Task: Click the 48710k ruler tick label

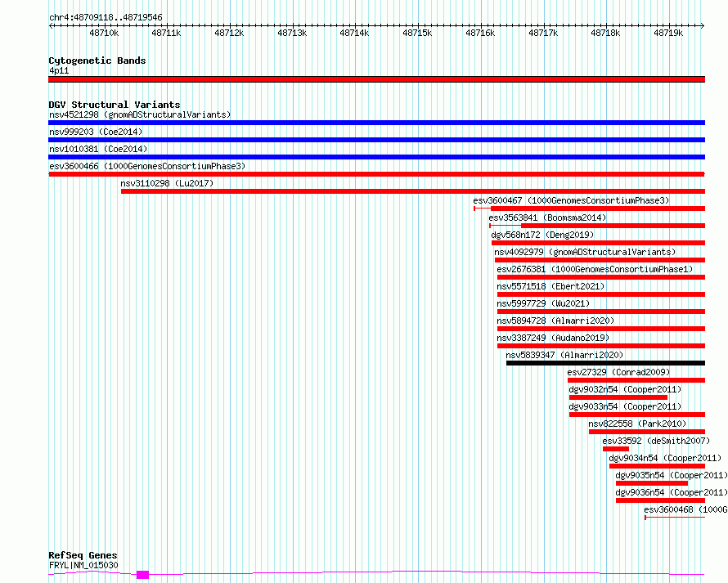Action: coord(104,33)
